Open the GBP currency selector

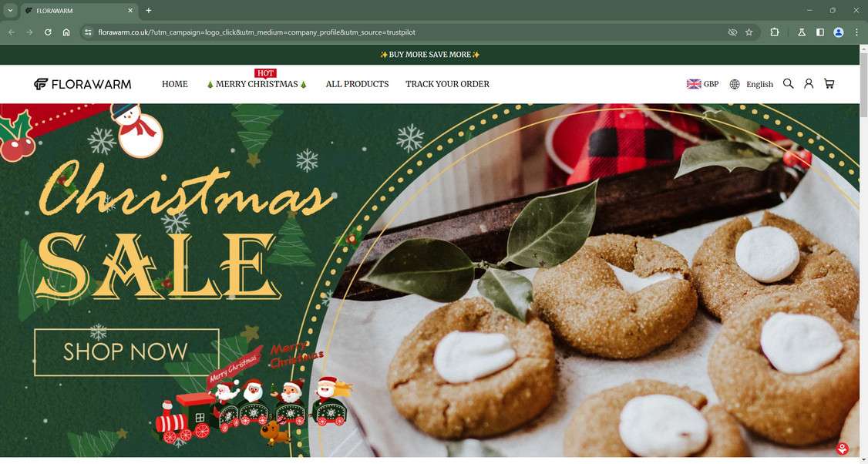702,84
